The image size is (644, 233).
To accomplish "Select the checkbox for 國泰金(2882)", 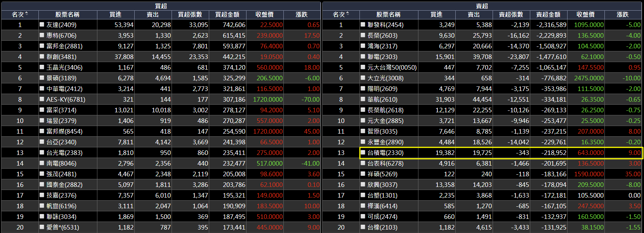I will coord(42,184).
